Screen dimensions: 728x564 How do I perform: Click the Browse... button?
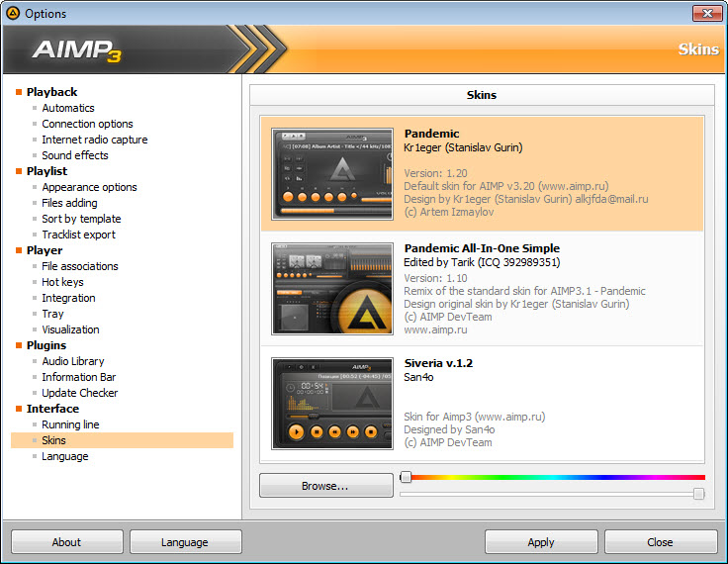[x=326, y=486]
